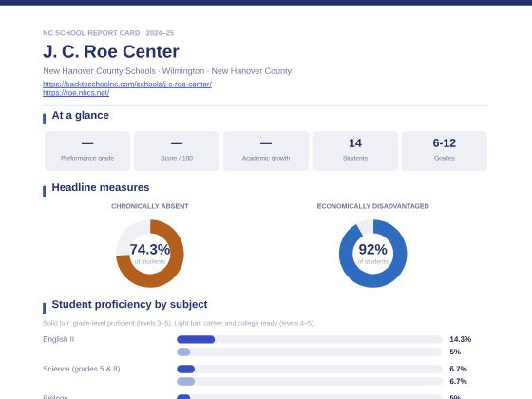The height and width of the screenshot is (399, 532).
Task: Click the English II solid proficiency bar
Action: tap(196, 339)
